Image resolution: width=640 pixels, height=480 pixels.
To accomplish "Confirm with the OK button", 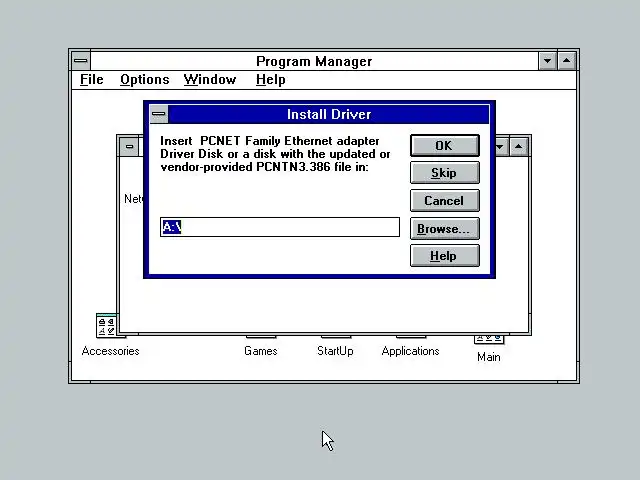I will (x=444, y=146).
